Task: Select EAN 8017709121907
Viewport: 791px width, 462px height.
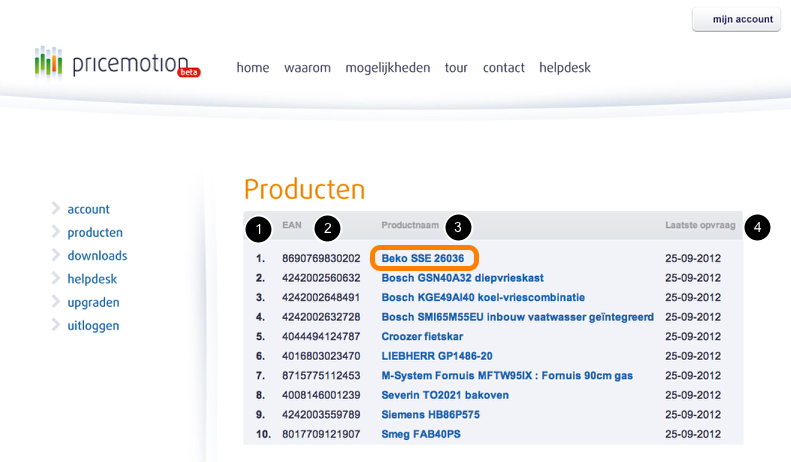Action: (321, 434)
